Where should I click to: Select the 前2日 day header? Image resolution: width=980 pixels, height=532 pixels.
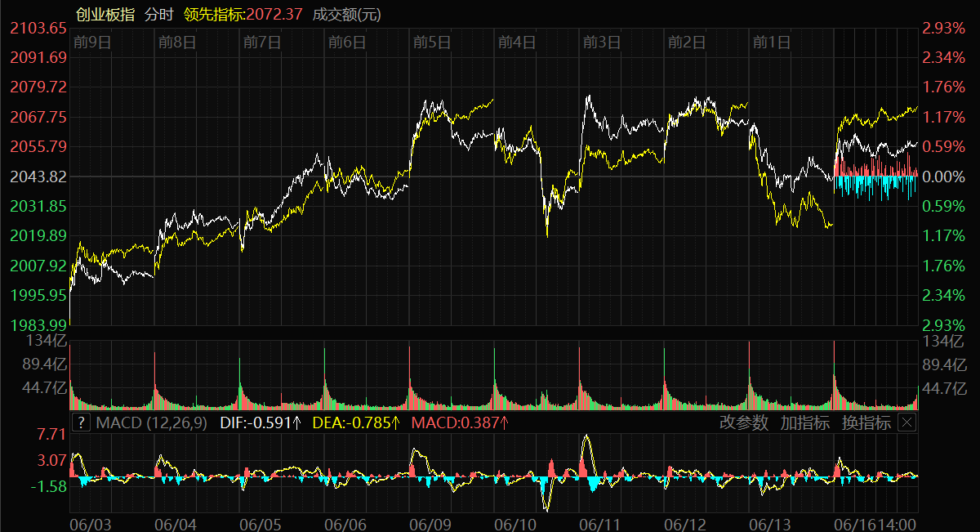686,42
